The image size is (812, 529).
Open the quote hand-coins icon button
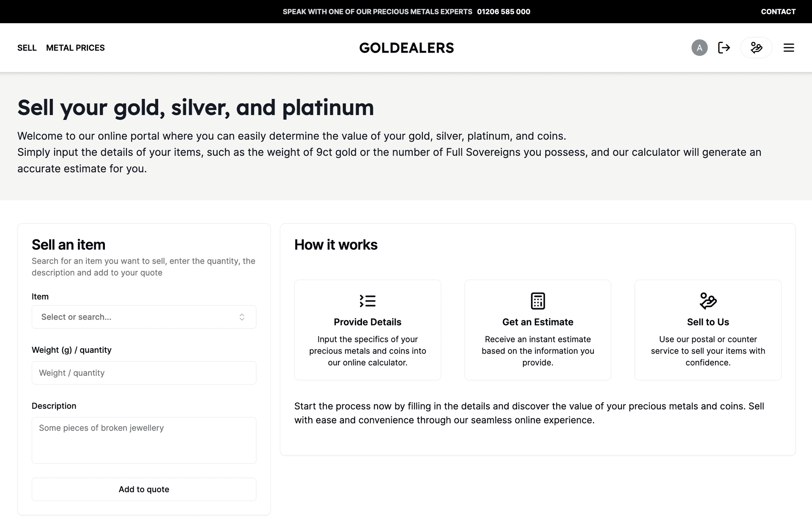tap(756, 48)
